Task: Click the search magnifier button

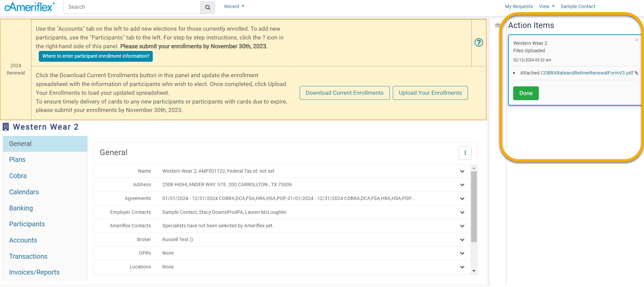Action: pos(208,7)
